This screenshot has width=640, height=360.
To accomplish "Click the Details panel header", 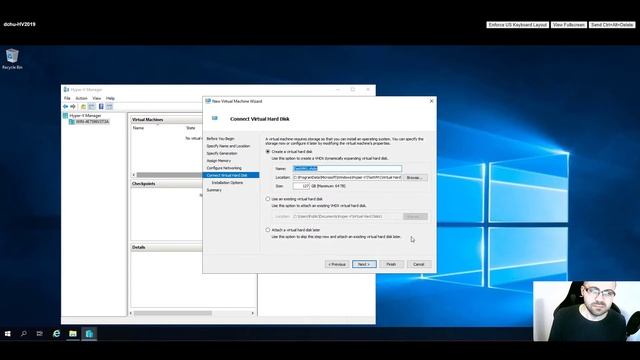I will point(166,247).
